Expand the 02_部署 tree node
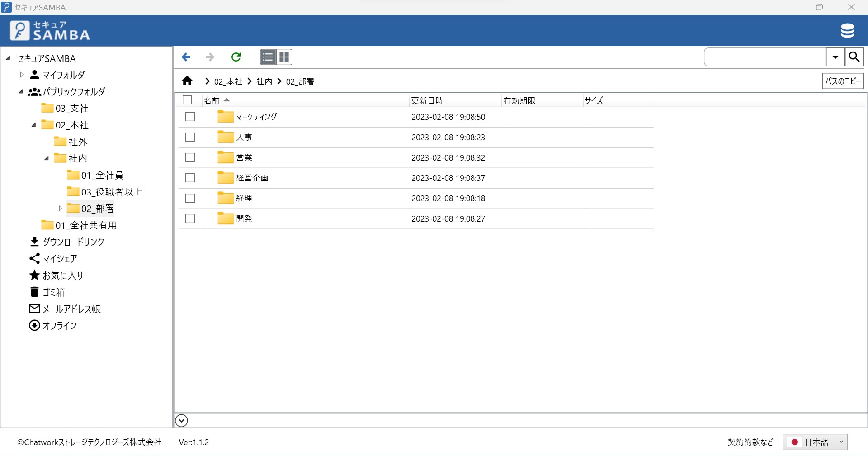 [x=60, y=209]
